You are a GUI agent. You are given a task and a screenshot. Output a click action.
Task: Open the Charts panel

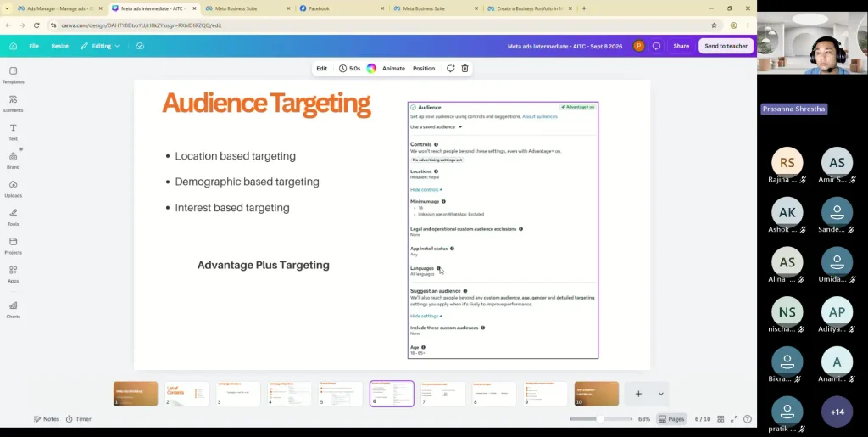pos(14,310)
